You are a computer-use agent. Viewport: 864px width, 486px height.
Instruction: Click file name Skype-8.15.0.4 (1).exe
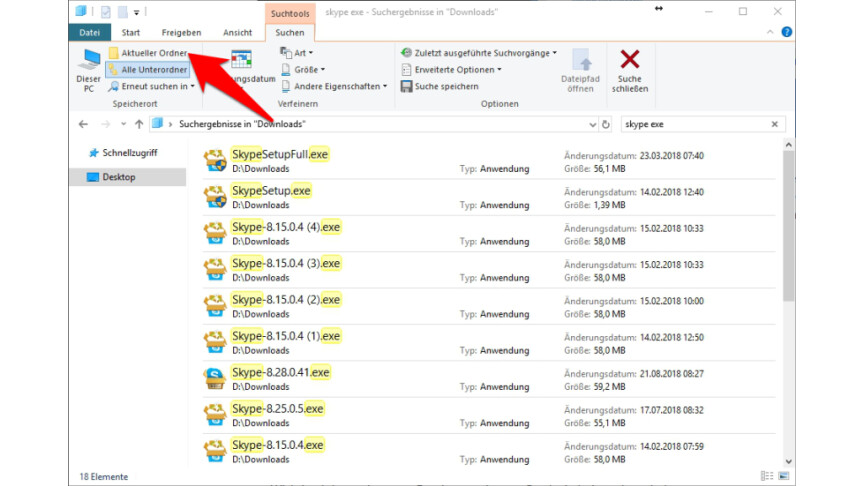click(x=286, y=336)
